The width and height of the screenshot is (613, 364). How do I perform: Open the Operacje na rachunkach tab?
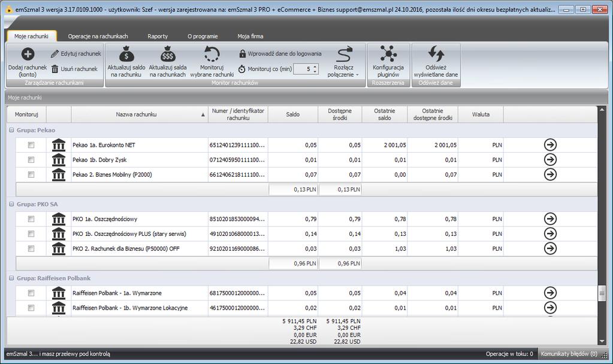tap(98, 37)
